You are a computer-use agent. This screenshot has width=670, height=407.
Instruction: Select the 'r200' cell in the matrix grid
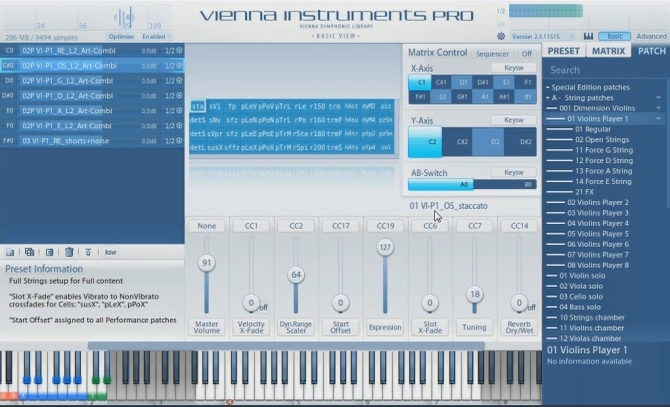pyautogui.click(x=317, y=147)
